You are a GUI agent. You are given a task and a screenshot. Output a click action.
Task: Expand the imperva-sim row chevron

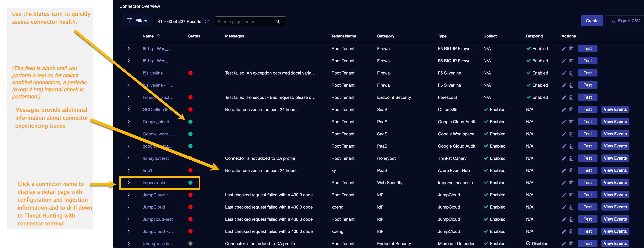128,183
